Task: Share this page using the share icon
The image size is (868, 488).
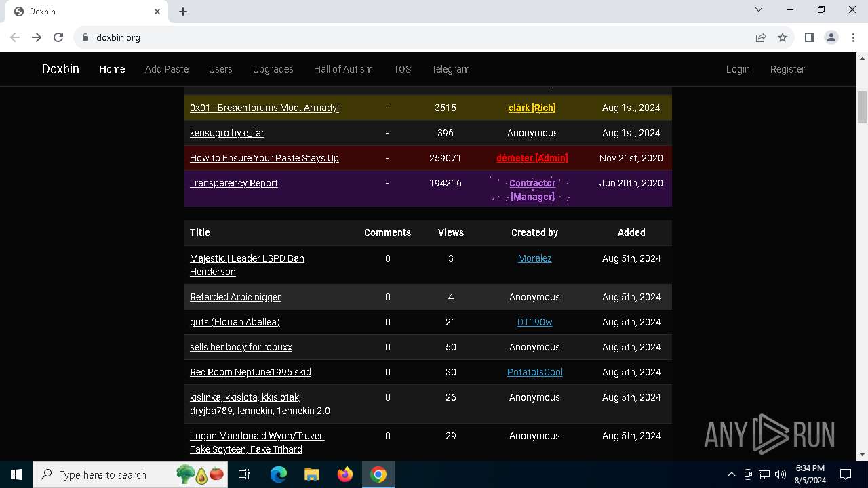Action: [x=761, y=37]
